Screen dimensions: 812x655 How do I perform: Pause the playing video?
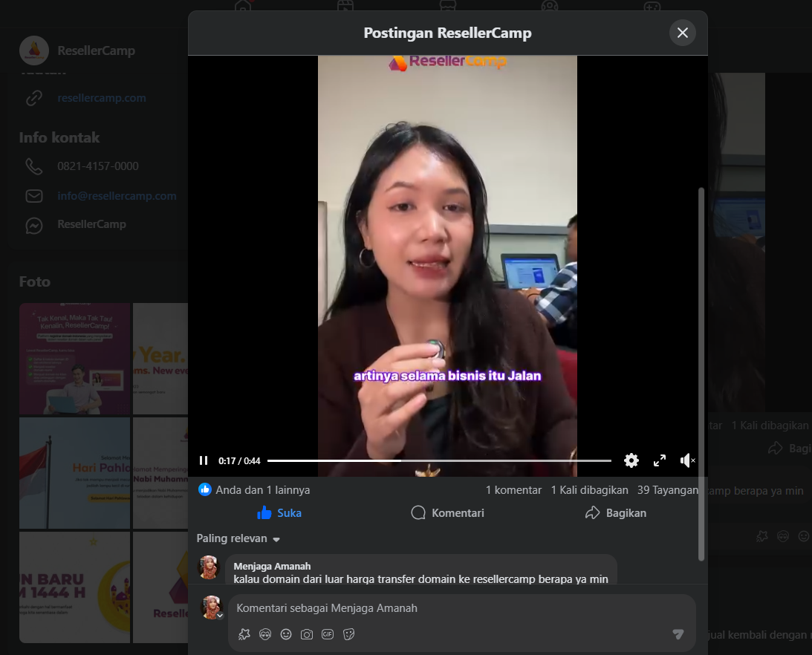(x=204, y=460)
